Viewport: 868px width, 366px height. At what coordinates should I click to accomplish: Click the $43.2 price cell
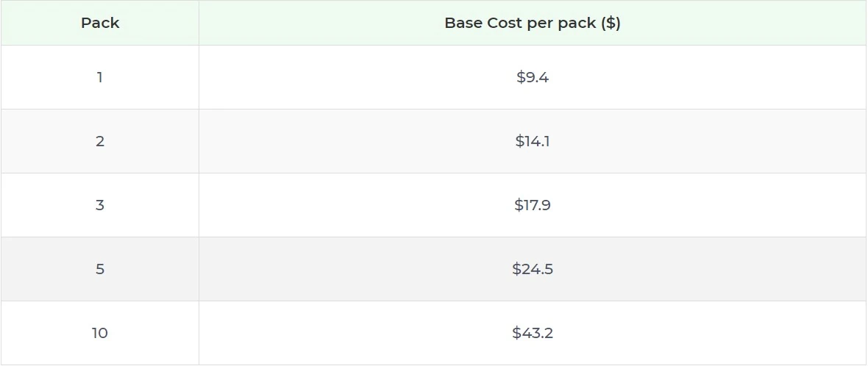tap(532, 333)
